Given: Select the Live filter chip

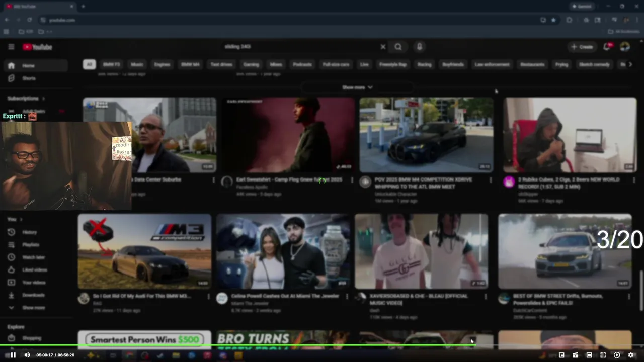Looking at the screenshot, I should click(x=364, y=64).
